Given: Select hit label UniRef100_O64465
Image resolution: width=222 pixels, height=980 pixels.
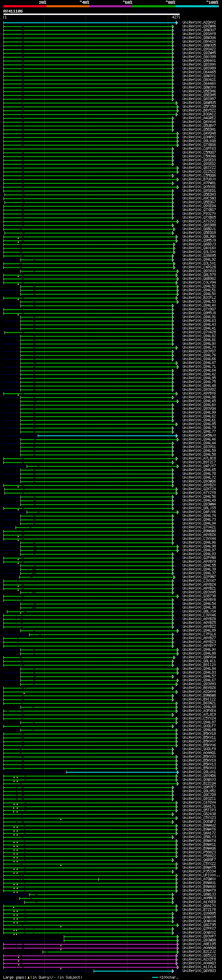Looking at the screenshot, I should 199,72.
